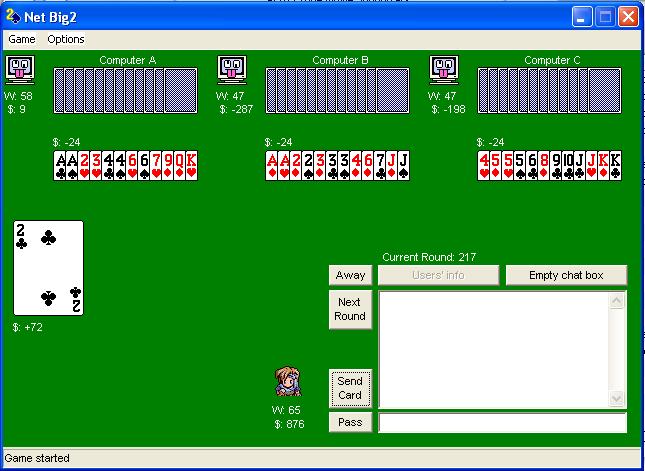Click King of clubs in Computer C's hand

616,165
